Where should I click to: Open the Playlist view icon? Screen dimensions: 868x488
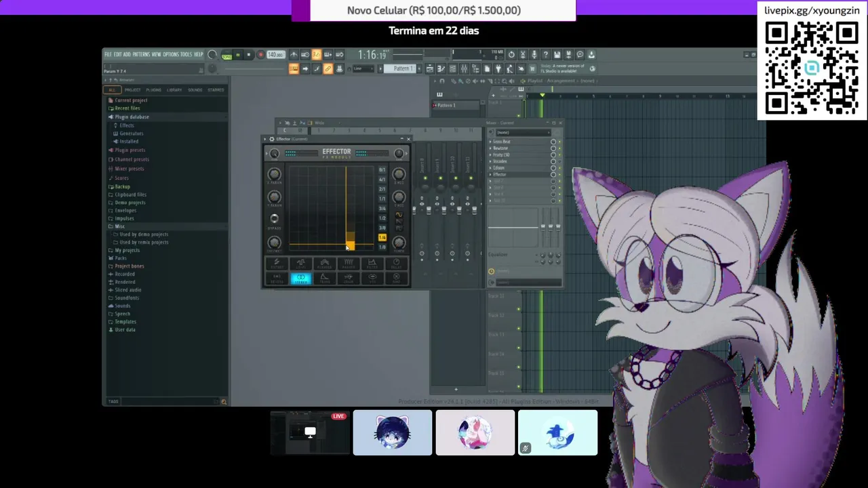pyautogui.click(x=430, y=68)
